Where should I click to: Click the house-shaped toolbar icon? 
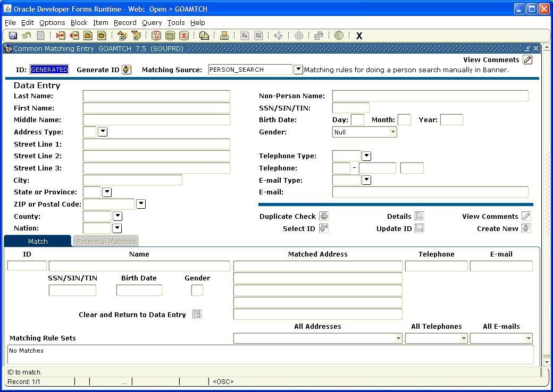(x=319, y=36)
